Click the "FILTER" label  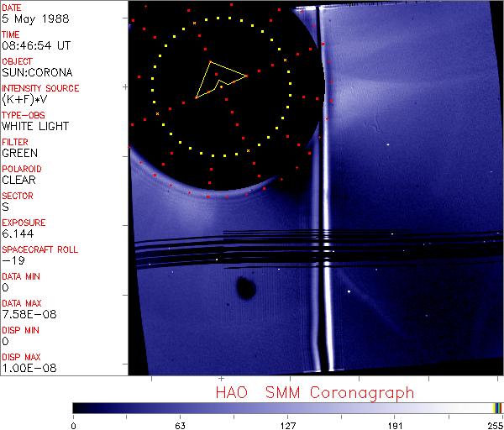(x=15, y=142)
